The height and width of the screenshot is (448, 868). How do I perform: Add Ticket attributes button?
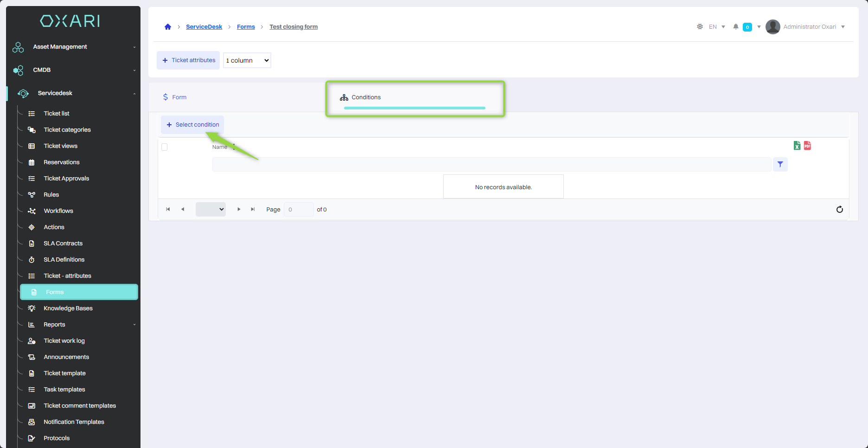coord(188,60)
